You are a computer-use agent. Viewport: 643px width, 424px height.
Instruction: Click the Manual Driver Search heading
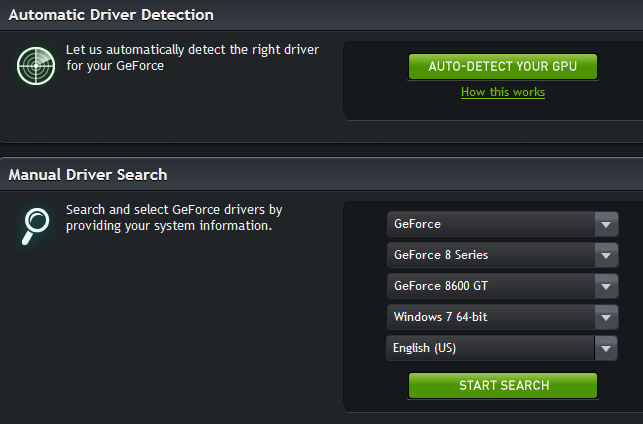[88, 175]
